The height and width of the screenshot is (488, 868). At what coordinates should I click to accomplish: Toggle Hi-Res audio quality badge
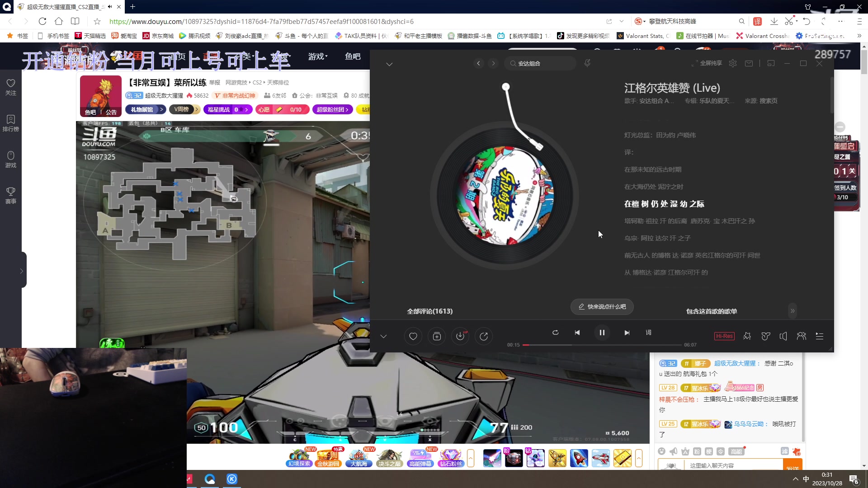coord(724,336)
